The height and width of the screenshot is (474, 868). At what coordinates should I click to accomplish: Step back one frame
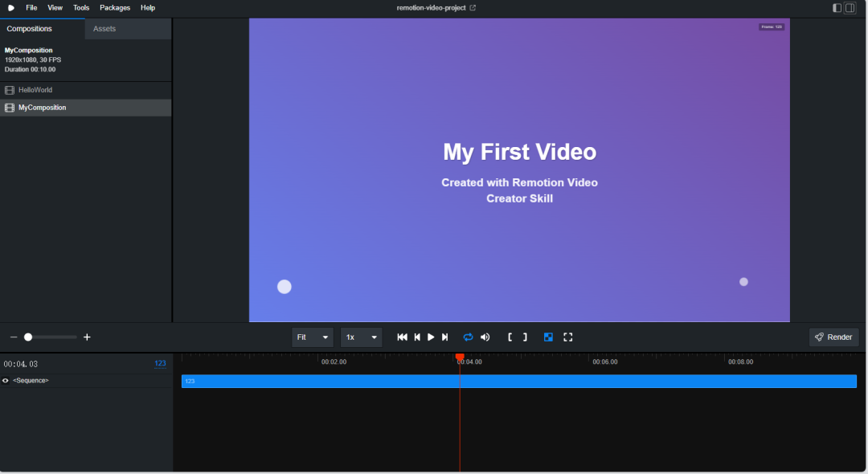[417, 337]
